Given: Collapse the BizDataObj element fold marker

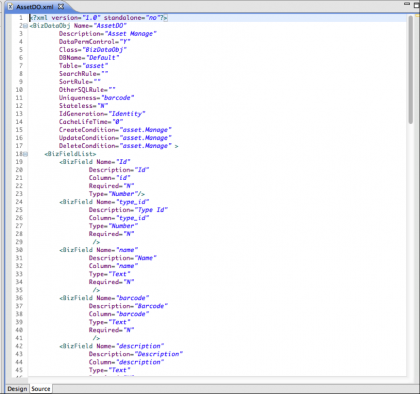Looking at the screenshot, I should pos(26,26).
